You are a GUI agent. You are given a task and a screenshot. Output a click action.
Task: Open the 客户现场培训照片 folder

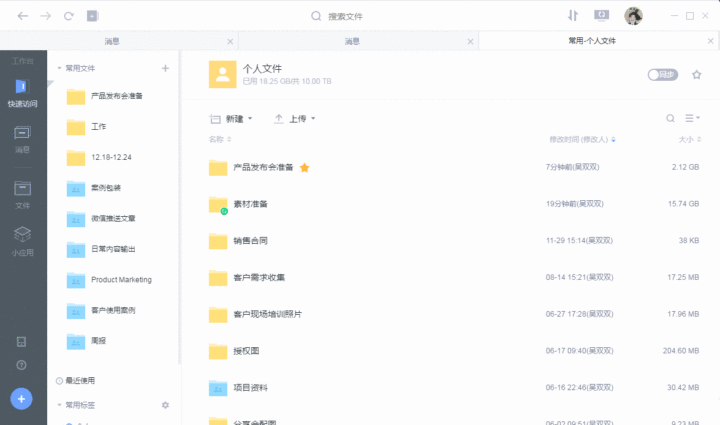click(267, 314)
